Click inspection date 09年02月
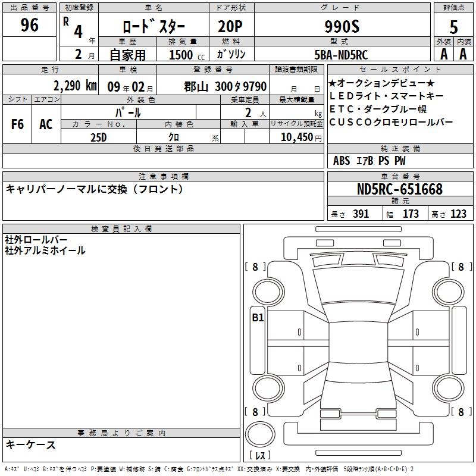Screen dimensions: 476x476 pos(130,87)
